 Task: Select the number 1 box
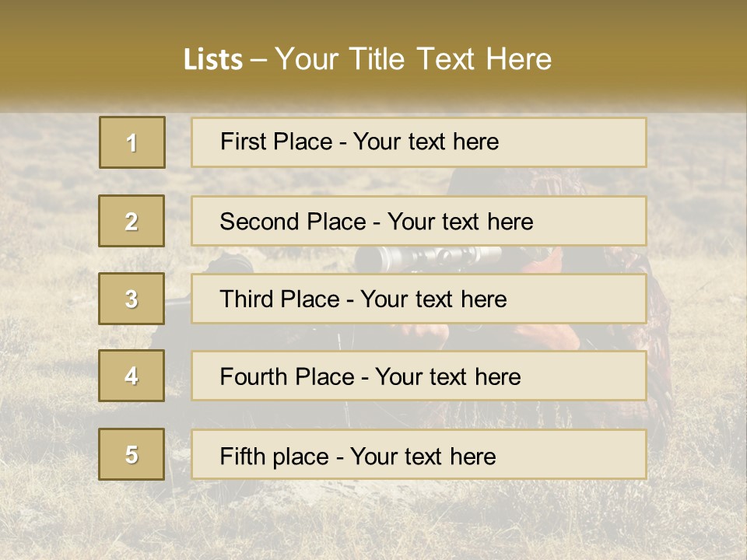[132, 142]
